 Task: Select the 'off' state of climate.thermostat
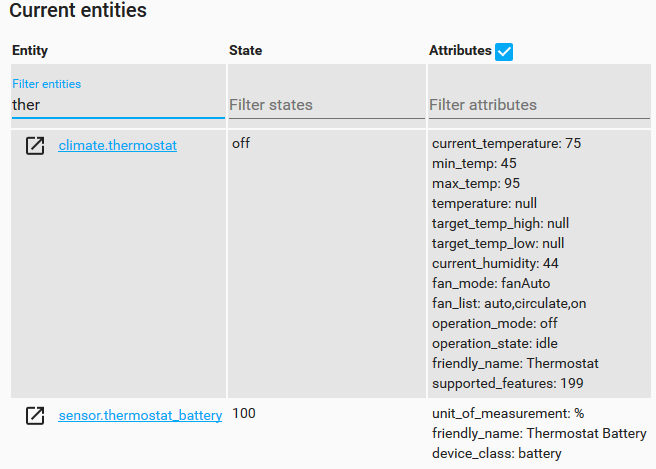(x=241, y=144)
